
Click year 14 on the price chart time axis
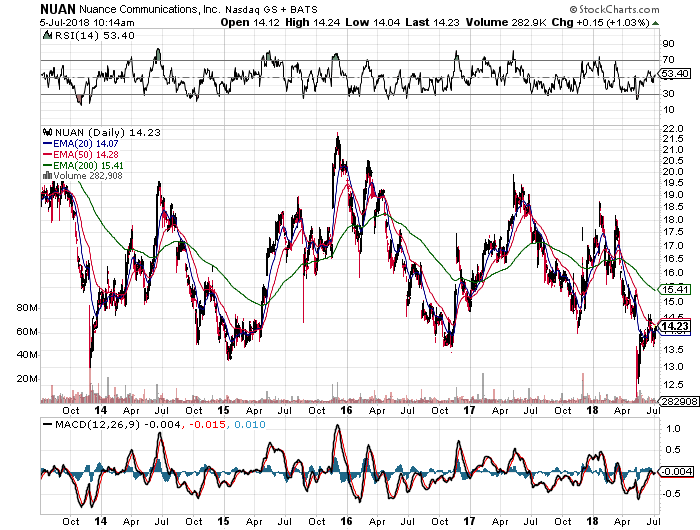click(100, 410)
